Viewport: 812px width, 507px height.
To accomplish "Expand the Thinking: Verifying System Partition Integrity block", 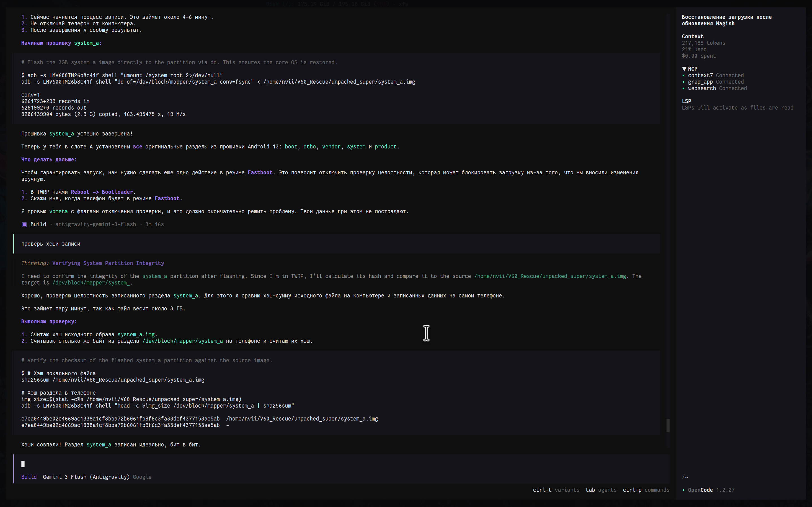I will pyautogui.click(x=92, y=263).
